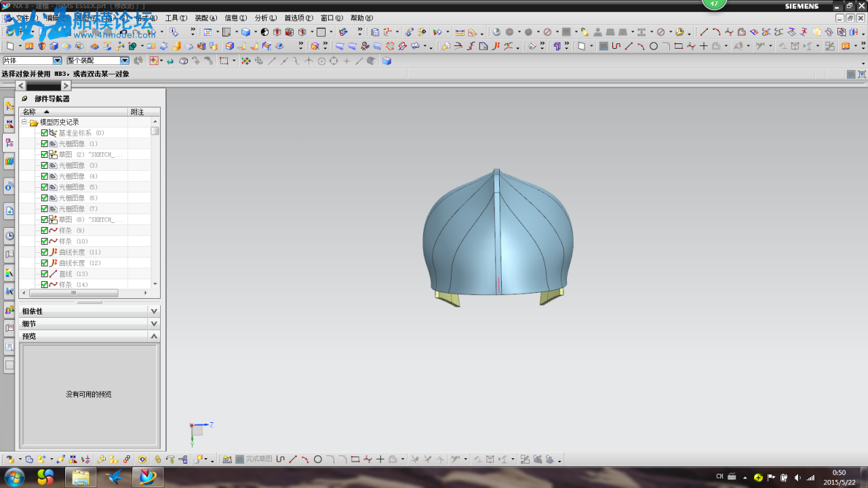Image resolution: width=868 pixels, height=488 pixels.
Task: Select circle tool in second-row sketch toolbar
Action: (654, 46)
